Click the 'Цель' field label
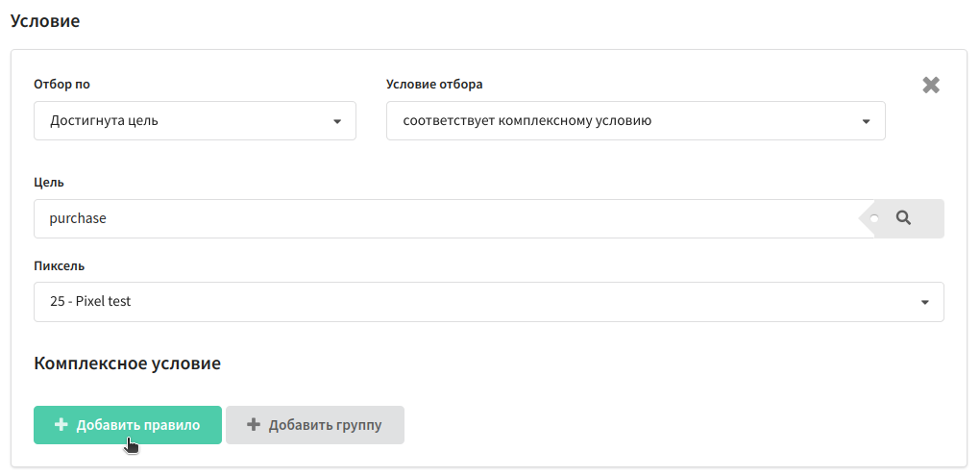The image size is (980, 476). [49, 182]
